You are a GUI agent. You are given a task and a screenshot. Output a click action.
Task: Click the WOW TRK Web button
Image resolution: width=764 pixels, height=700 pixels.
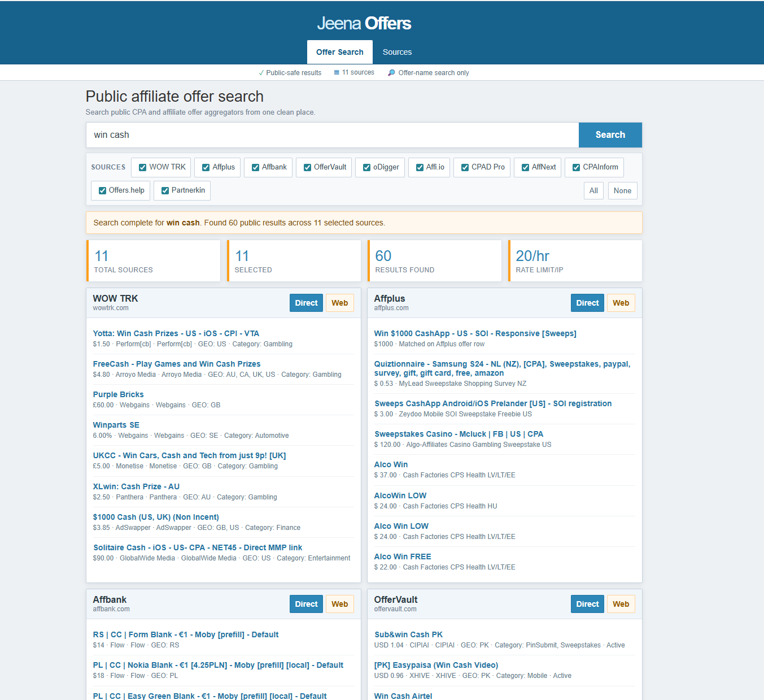coord(339,303)
